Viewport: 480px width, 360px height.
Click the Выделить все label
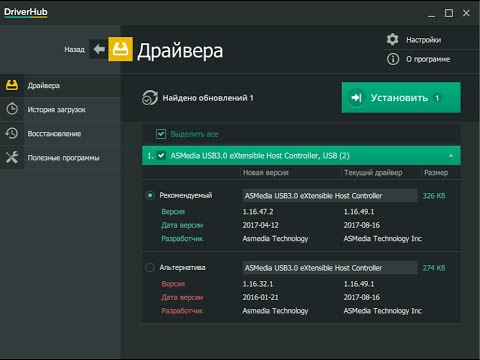(194, 134)
